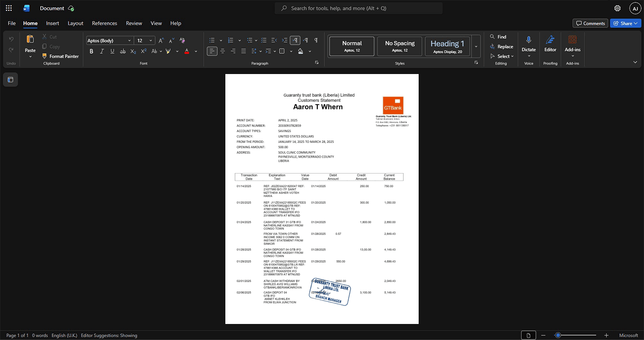This screenshot has height=340, width=644.
Task: Toggle right paragraph alignment
Action: (233, 51)
